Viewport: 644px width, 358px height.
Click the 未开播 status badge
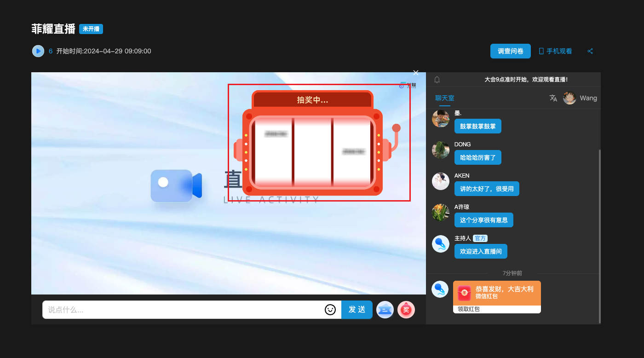coord(91,29)
